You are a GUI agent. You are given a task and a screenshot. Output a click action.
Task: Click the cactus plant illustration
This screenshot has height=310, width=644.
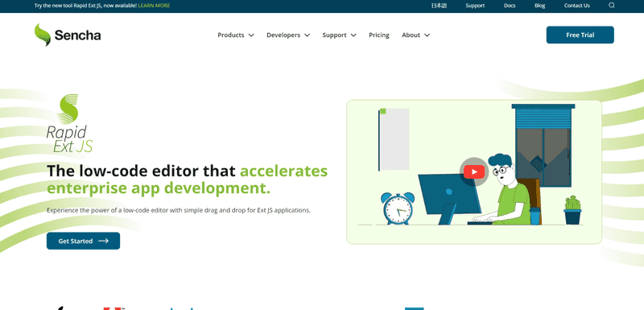(x=572, y=210)
